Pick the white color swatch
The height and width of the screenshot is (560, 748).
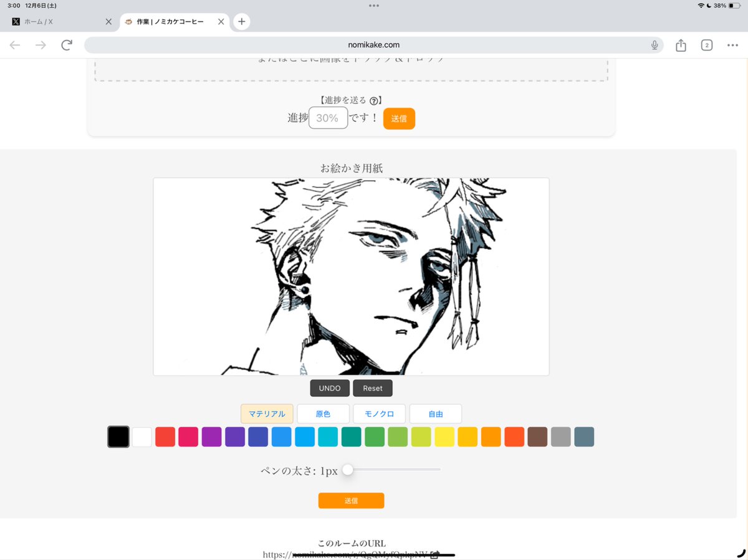point(142,437)
